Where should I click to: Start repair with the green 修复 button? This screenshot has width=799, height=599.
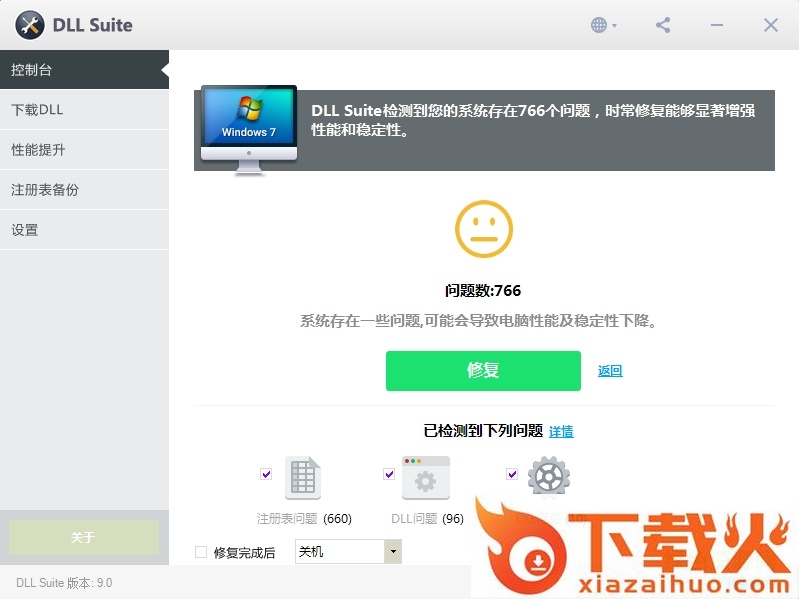pyautogui.click(x=483, y=371)
